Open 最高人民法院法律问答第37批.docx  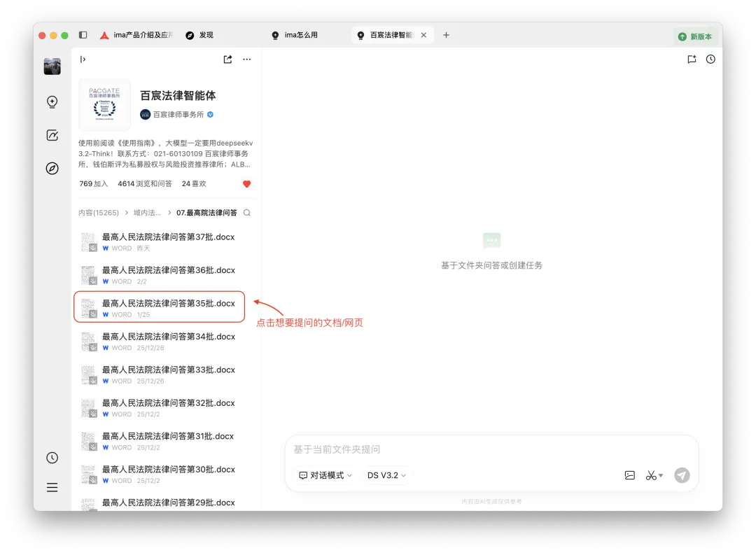pos(166,241)
